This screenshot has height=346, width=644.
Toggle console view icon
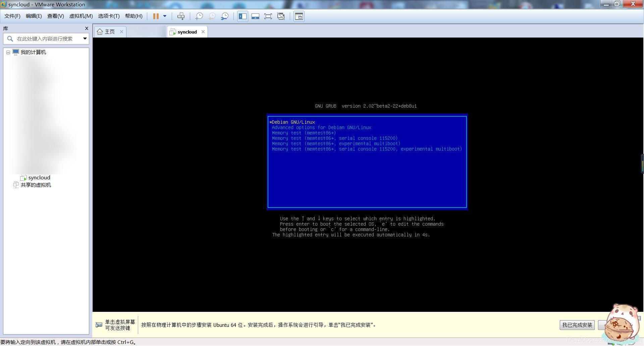[299, 16]
